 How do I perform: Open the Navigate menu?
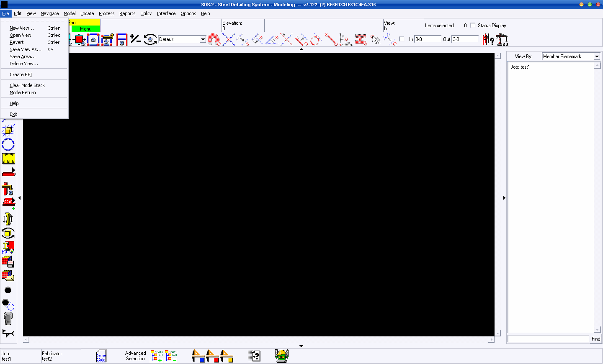[50, 13]
